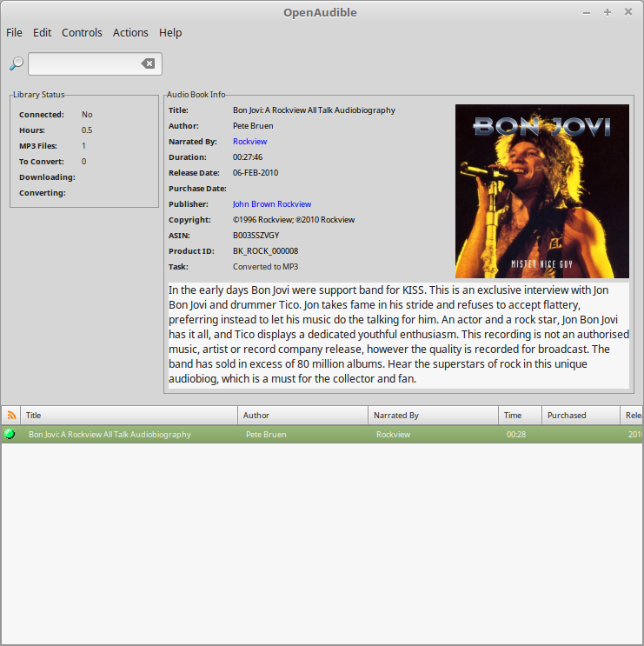Click the Downloading label in Library Status
This screenshot has width=644, height=646.
[x=47, y=177]
